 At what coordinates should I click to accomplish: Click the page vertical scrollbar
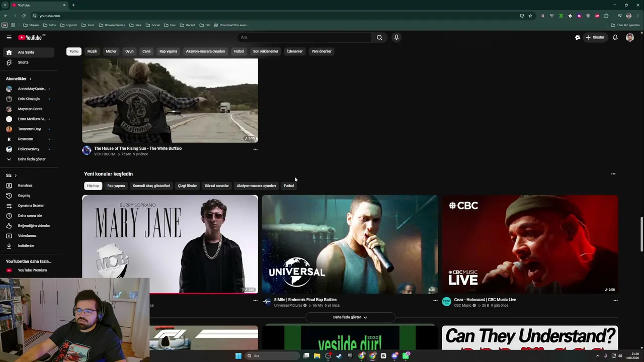pyautogui.click(x=641, y=234)
